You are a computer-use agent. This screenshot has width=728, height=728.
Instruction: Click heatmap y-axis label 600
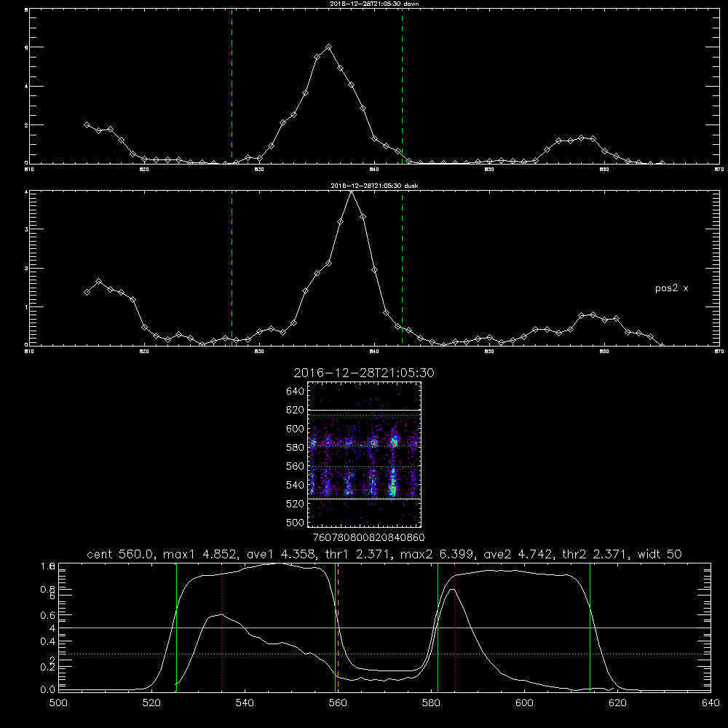(295, 429)
